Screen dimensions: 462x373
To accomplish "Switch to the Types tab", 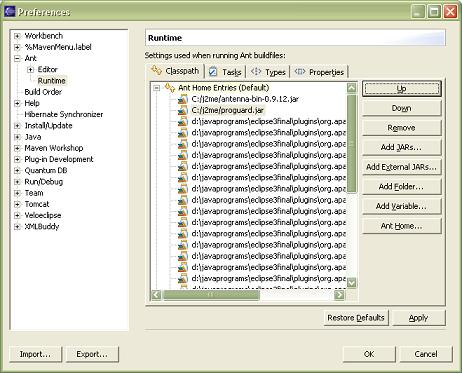I will (x=268, y=72).
